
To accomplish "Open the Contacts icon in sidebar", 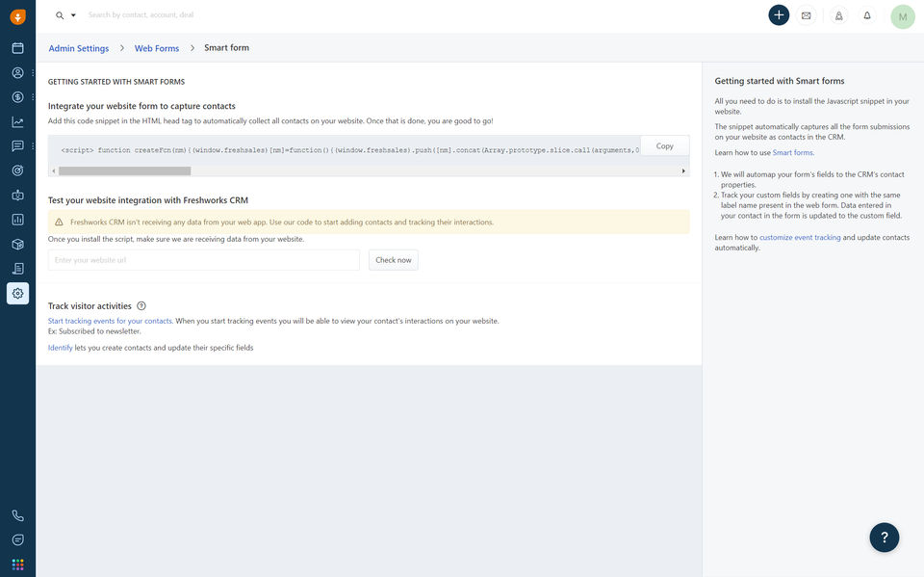I will tap(17, 72).
